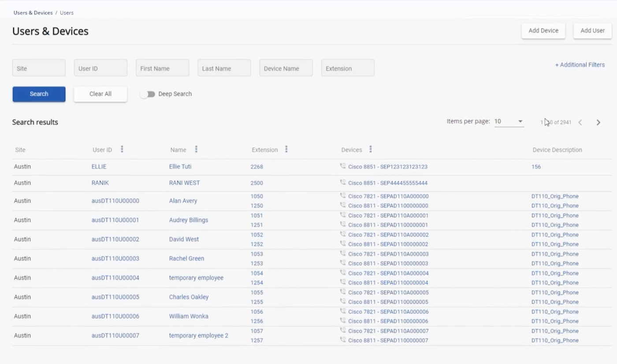This screenshot has height=364, width=617.
Task: Open extension 2500 link
Action: tap(256, 183)
